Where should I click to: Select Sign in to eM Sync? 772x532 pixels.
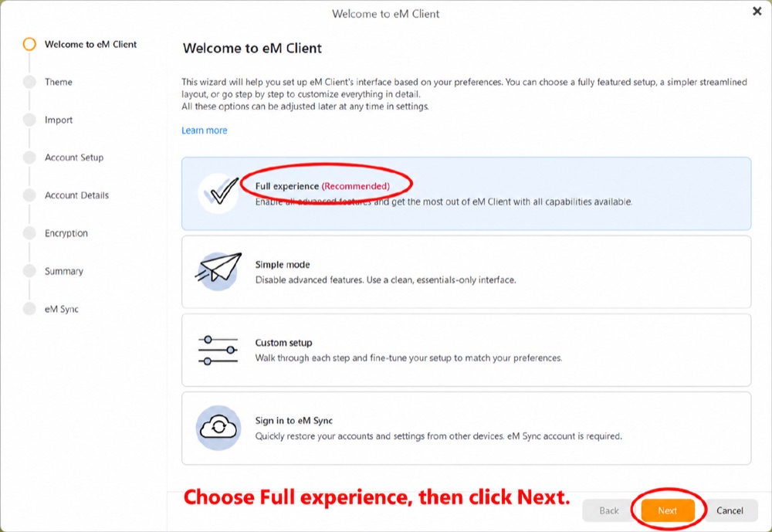(x=466, y=428)
